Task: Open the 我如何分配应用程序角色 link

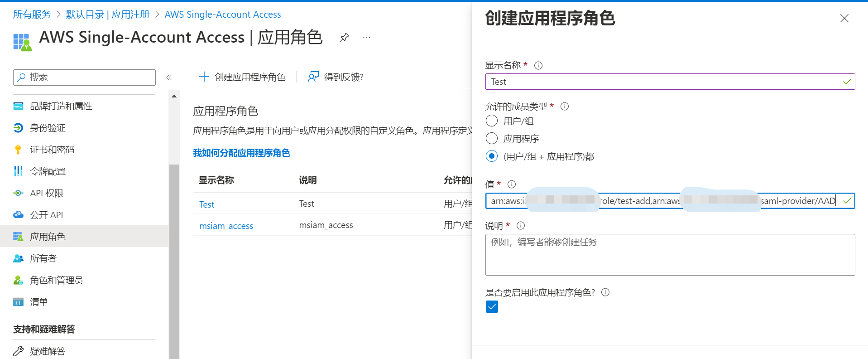Action: pyautogui.click(x=241, y=153)
